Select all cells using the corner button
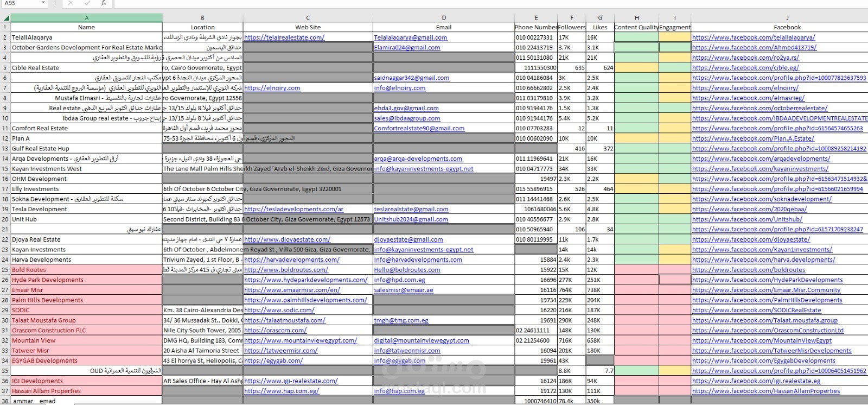 click(x=5, y=18)
